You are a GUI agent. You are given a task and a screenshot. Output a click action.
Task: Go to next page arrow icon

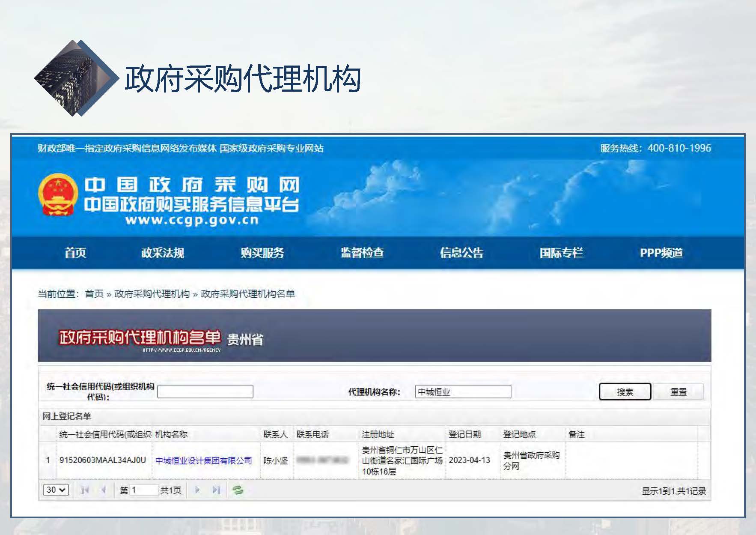coord(197,490)
